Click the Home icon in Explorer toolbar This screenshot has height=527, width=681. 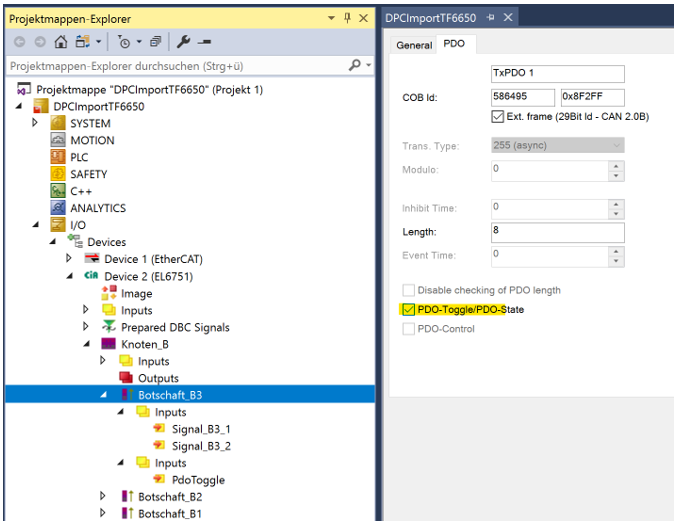(61, 42)
